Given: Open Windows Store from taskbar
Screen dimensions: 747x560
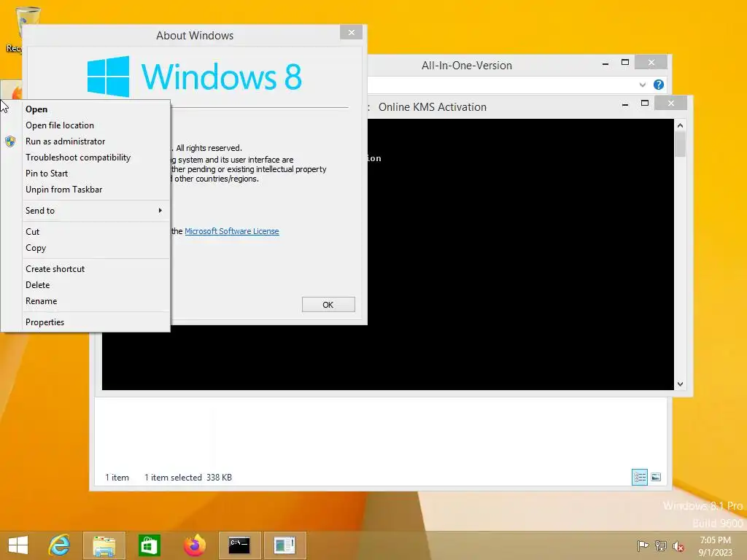Looking at the screenshot, I should pos(149,545).
